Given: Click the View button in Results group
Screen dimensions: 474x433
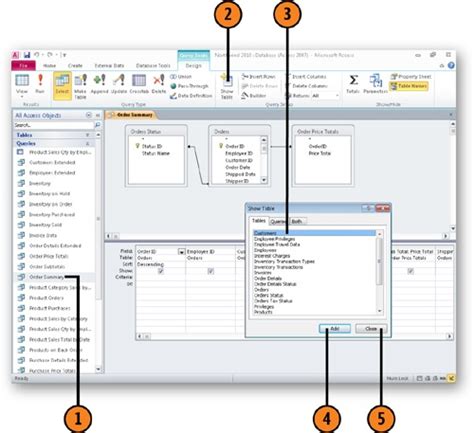Looking at the screenshot, I should [22, 85].
